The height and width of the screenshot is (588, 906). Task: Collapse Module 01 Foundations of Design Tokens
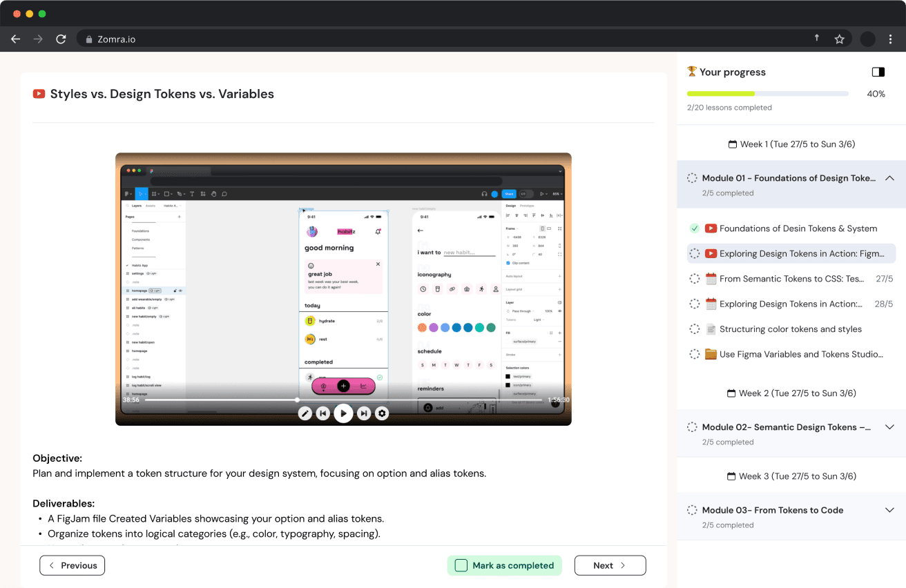pyautogui.click(x=889, y=178)
